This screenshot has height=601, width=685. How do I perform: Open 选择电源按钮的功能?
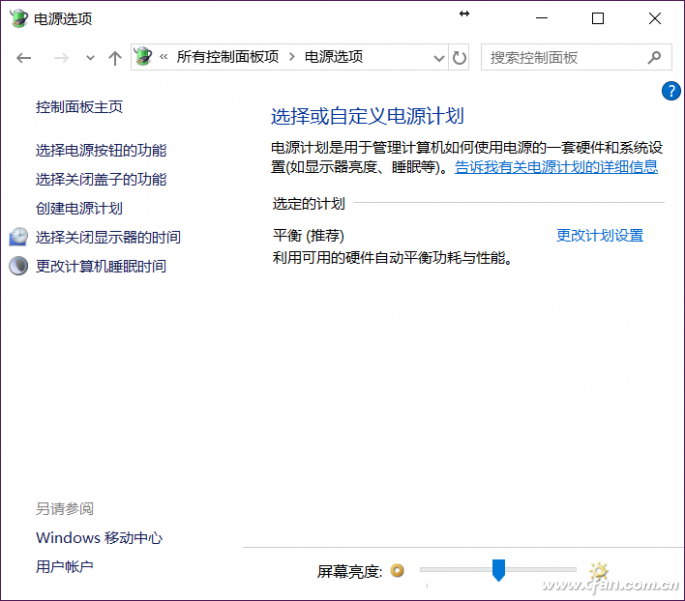pos(101,150)
